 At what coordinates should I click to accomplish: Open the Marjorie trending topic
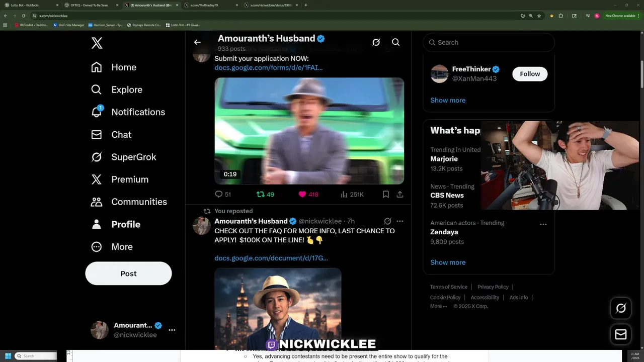[x=444, y=159]
